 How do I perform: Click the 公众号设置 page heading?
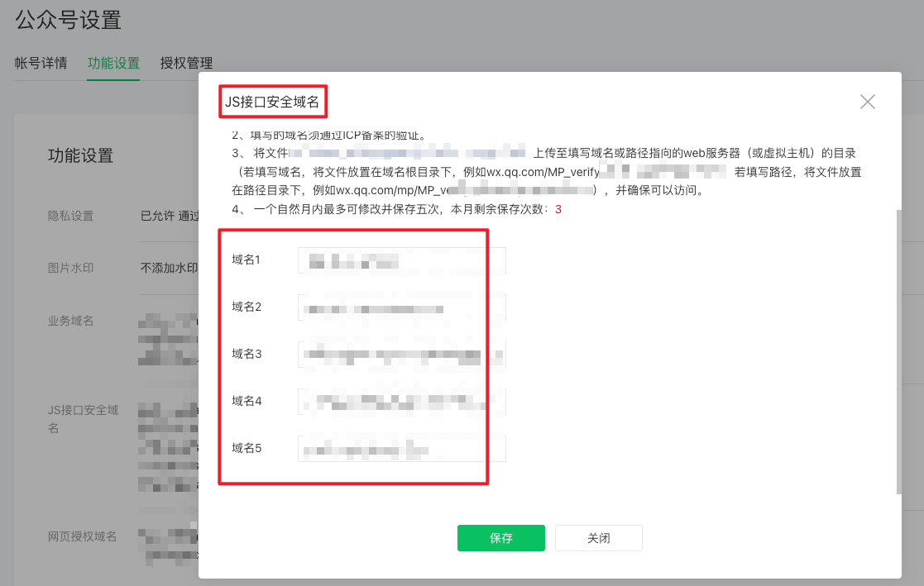[69, 20]
